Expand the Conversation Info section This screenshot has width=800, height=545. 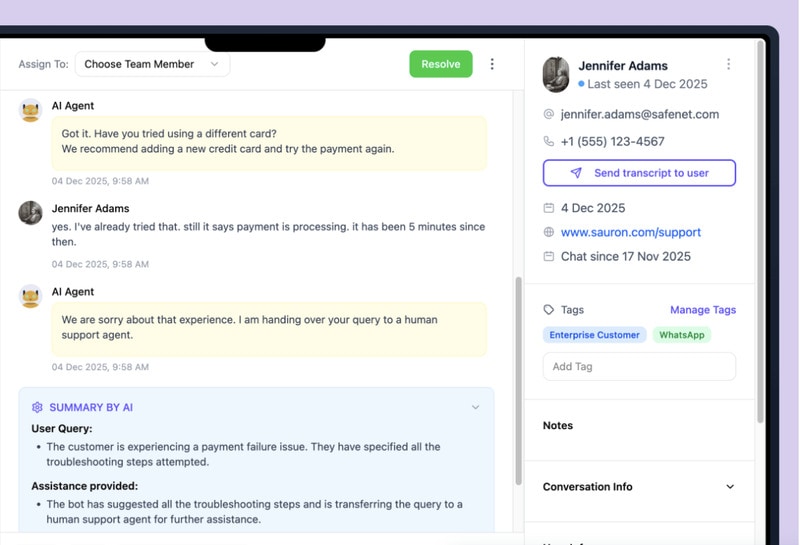click(730, 487)
